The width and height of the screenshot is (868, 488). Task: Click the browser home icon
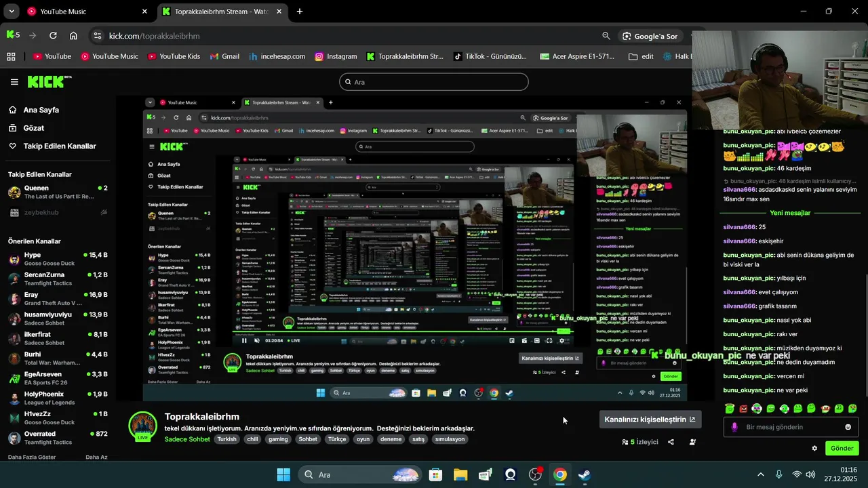pos(73,36)
